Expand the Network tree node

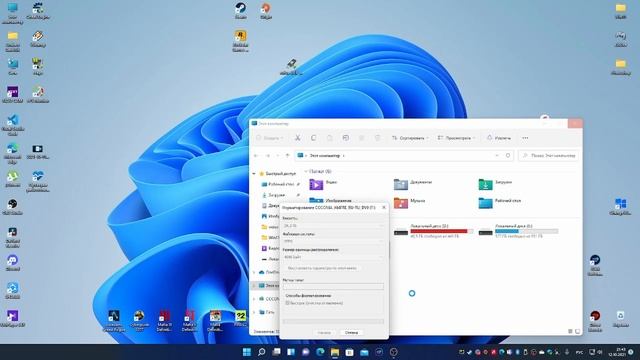point(254,312)
